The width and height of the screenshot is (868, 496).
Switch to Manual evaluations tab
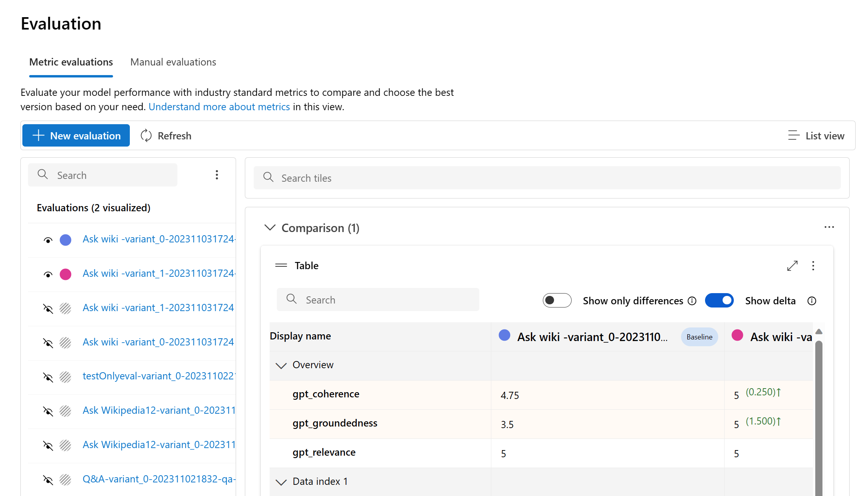173,62
